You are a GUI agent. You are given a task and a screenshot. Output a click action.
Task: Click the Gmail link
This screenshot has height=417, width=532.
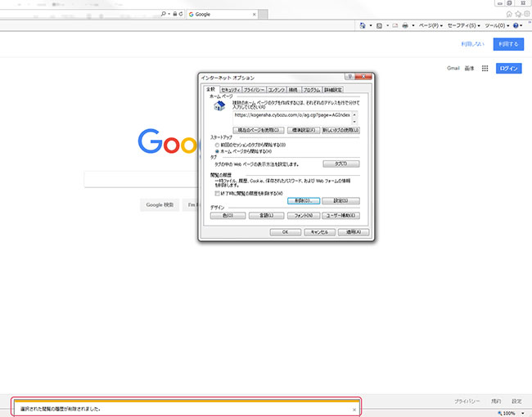[x=453, y=68]
